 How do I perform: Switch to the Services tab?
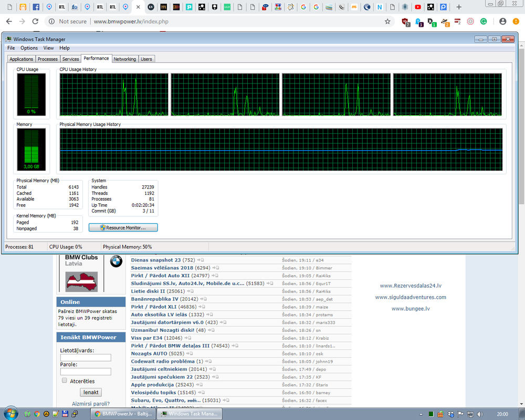pyautogui.click(x=70, y=59)
